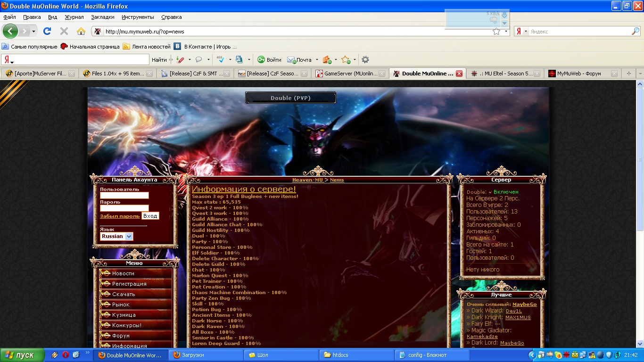
Task: Click the Пользователь username field
Action: [124, 195]
